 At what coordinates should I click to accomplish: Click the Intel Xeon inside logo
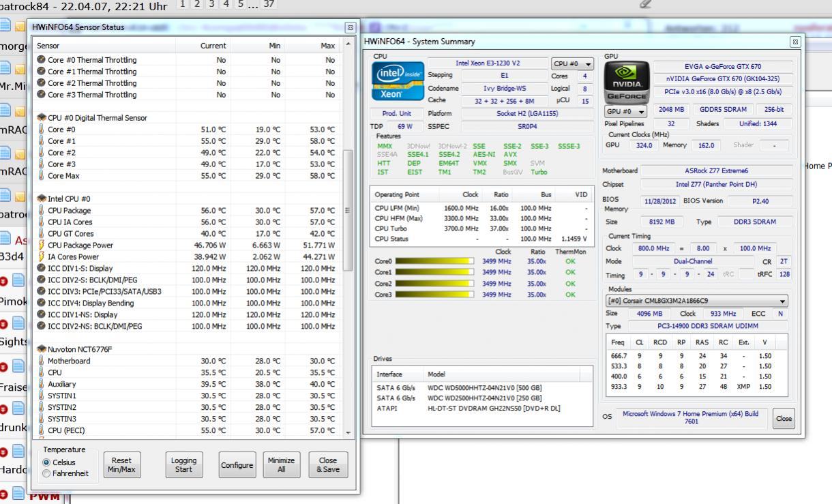pos(397,83)
